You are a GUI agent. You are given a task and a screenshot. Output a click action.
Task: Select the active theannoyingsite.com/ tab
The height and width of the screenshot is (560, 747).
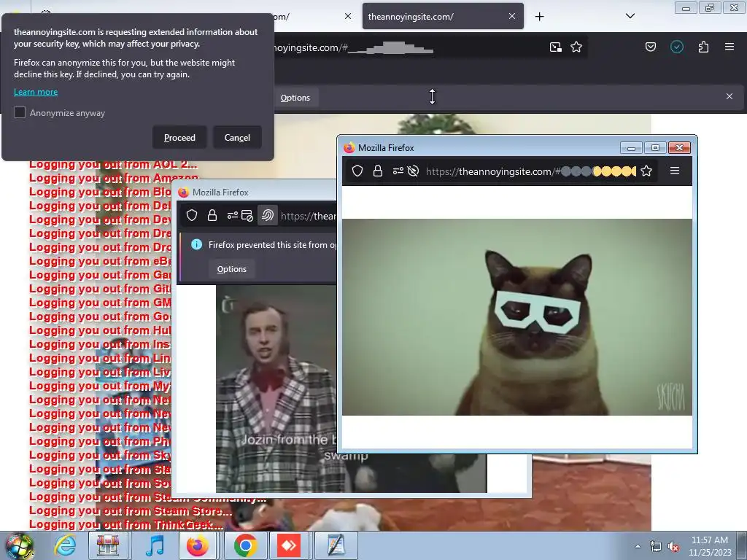[x=443, y=16]
